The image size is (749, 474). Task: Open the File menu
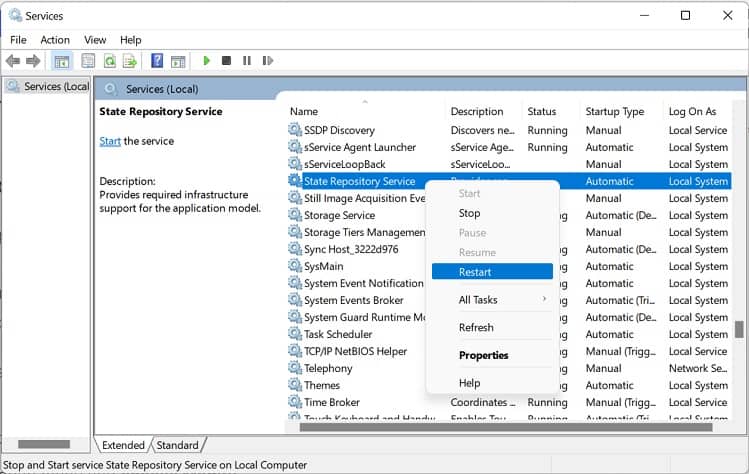point(19,40)
